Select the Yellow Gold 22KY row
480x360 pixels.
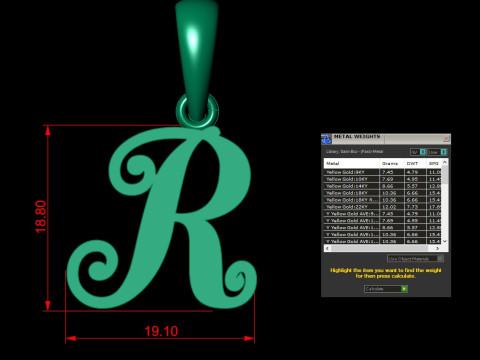(382, 207)
